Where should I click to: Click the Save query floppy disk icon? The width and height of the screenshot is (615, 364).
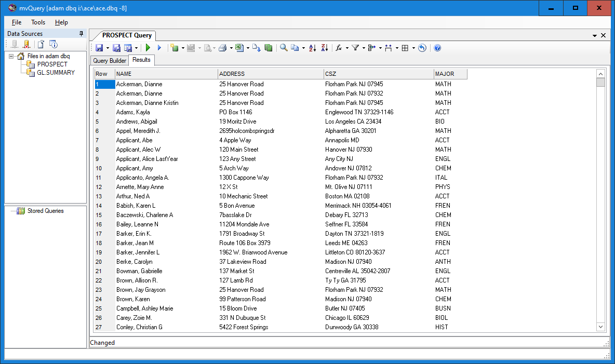pyautogui.click(x=99, y=48)
